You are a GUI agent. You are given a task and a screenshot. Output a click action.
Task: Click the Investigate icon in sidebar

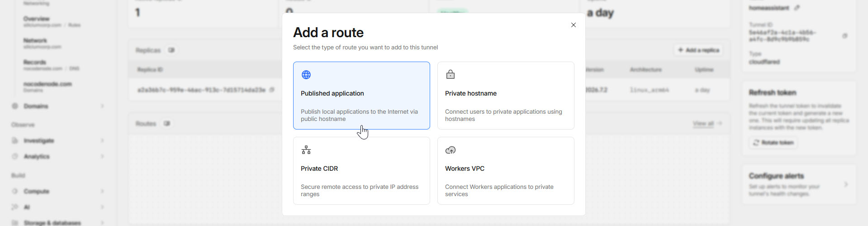15,140
